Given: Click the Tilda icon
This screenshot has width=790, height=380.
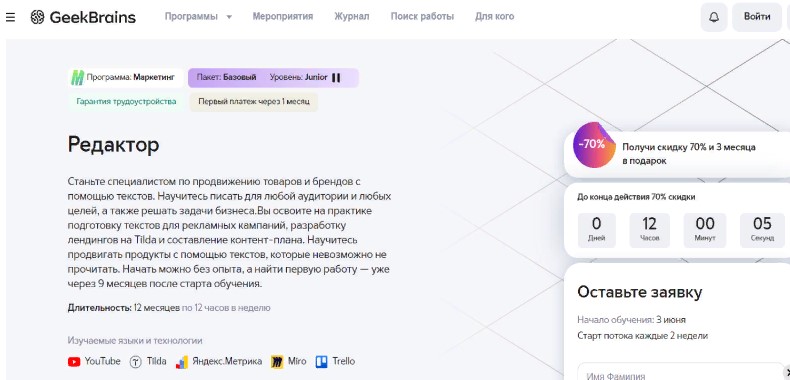Looking at the screenshot, I should click(136, 362).
